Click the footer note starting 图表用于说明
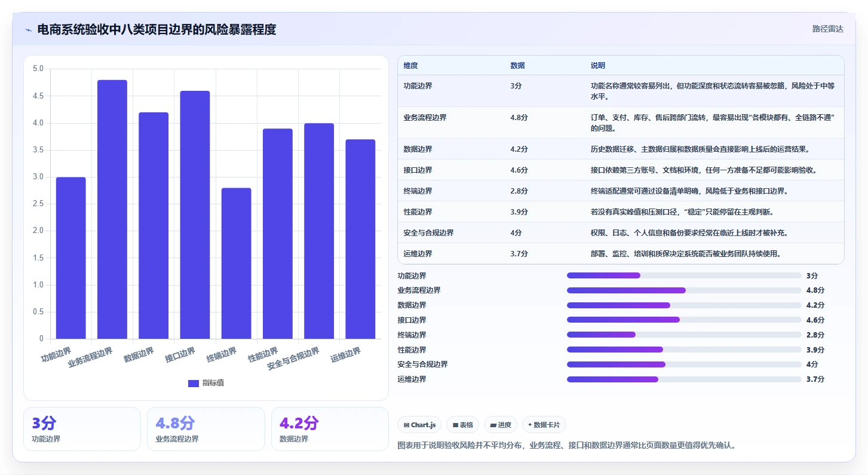Screen dimensions: 868x475 click(566, 445)
